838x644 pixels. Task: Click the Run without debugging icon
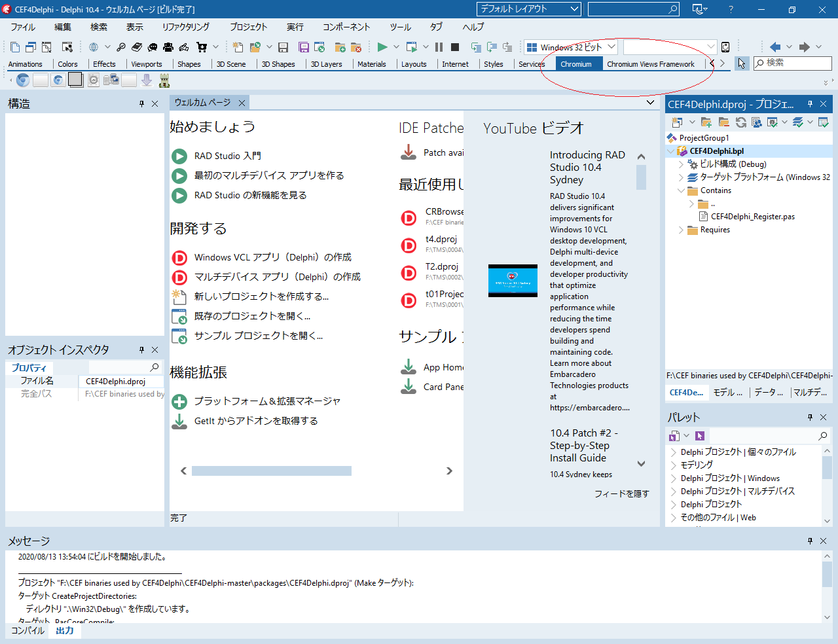coord(411,46)
